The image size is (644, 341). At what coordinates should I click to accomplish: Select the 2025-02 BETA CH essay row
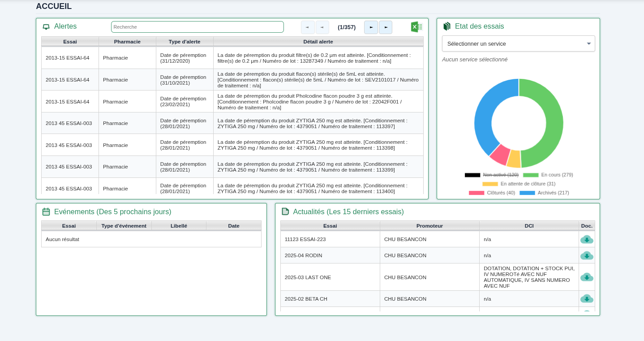tap(331, 299)
